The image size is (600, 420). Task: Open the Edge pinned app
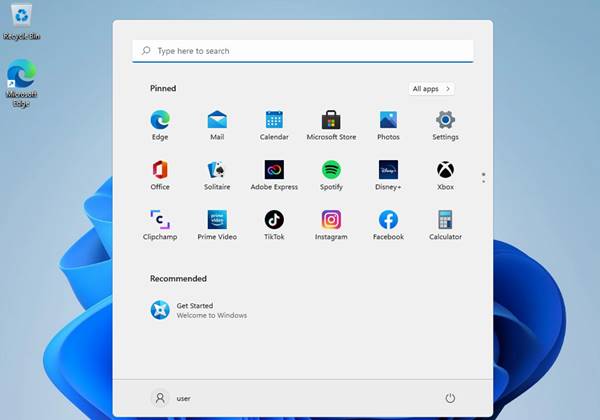coord(160,125)
